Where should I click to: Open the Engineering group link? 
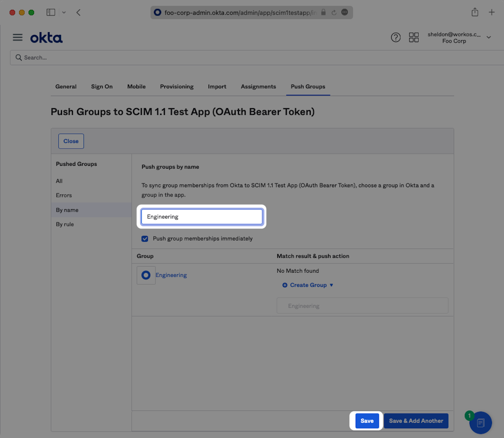click(171, 275)
